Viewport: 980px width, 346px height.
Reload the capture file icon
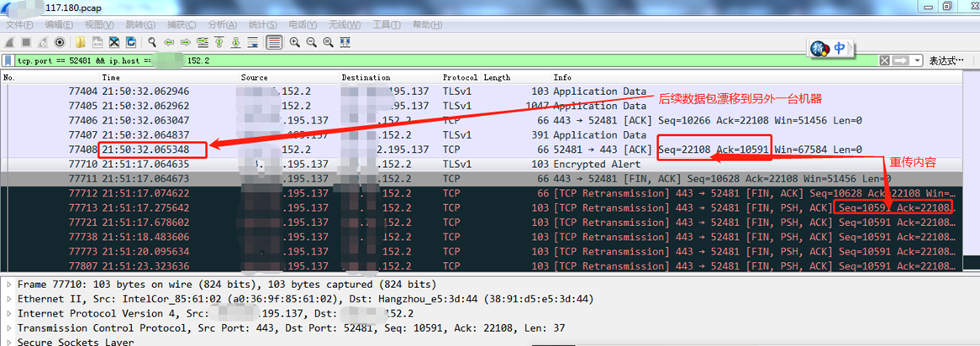[x=132, y=42]
